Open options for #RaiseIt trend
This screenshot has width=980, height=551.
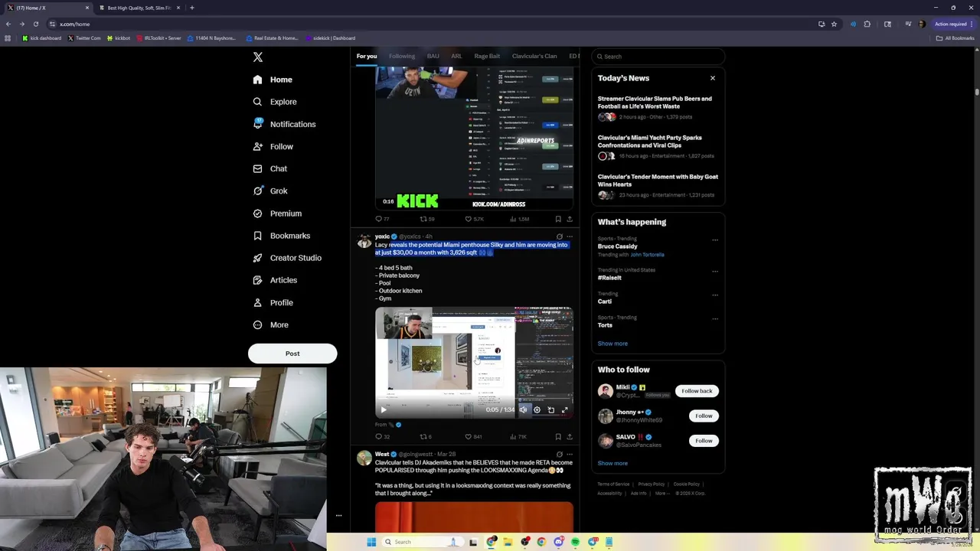pyautogui.click(x=715, y=271)
